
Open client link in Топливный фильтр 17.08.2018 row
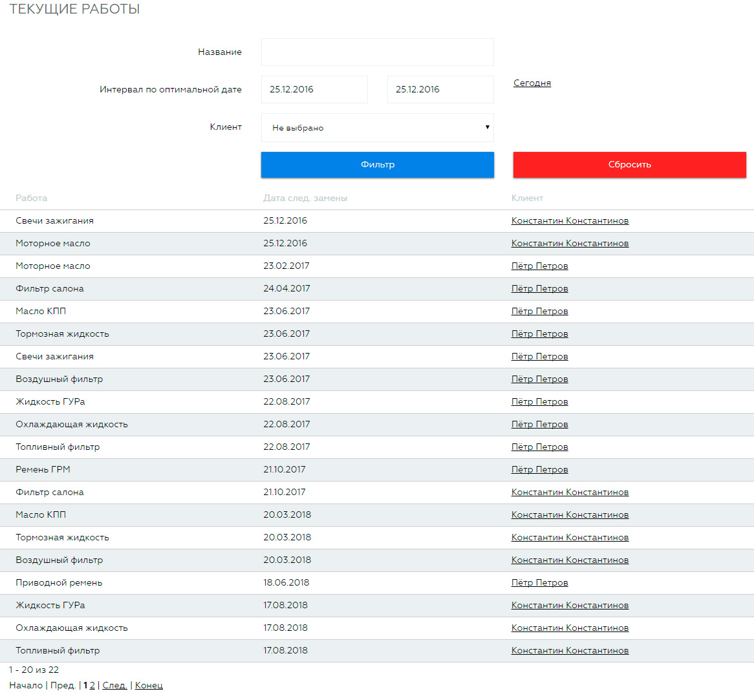point(569,650)
